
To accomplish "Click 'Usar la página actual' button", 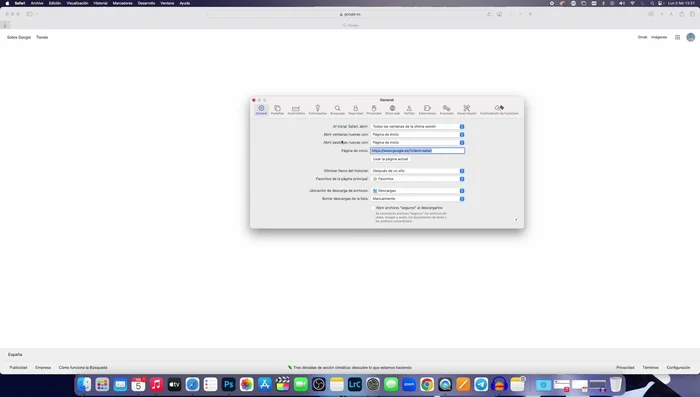I will [x=391, y=159].
